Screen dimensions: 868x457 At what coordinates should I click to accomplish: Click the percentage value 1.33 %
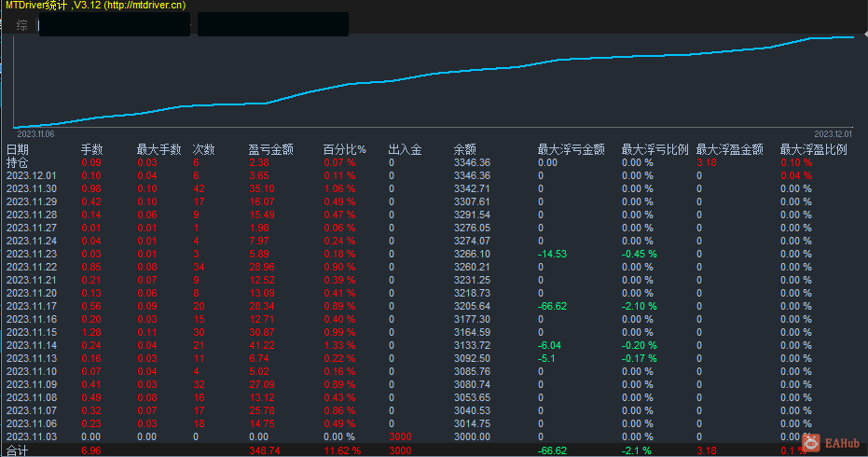pyautogui.click(x=340, y=346)
